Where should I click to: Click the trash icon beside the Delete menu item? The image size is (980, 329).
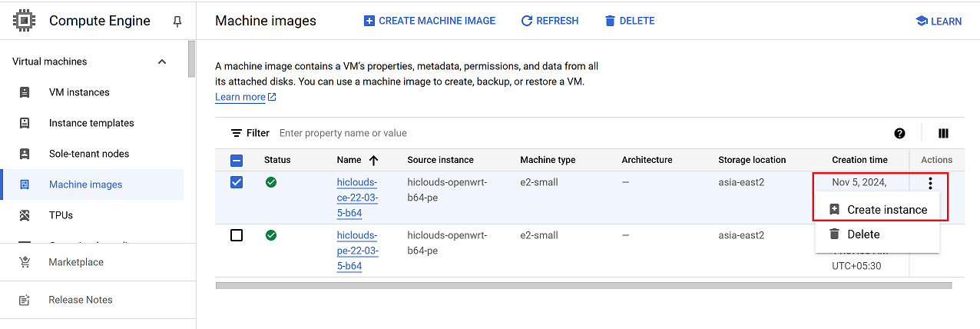point(834,234)
